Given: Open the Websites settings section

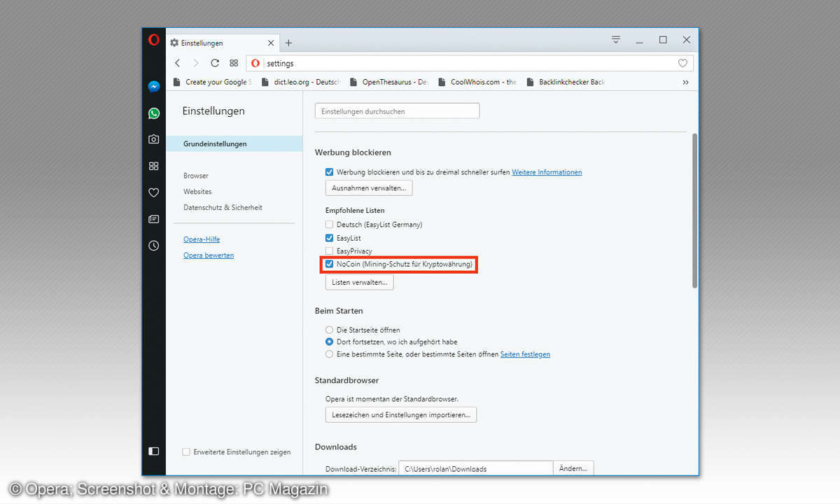Looking at the screenshot, I should 197,192.
